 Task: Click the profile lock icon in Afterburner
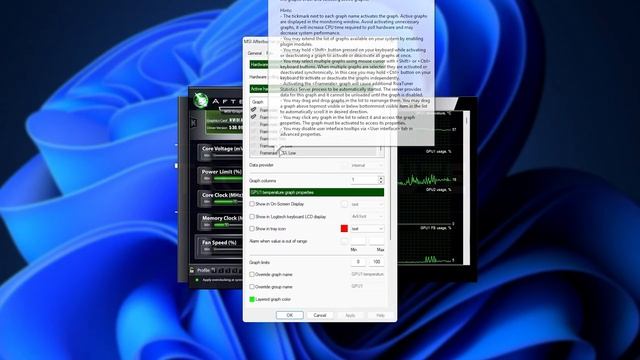(192, 270)
